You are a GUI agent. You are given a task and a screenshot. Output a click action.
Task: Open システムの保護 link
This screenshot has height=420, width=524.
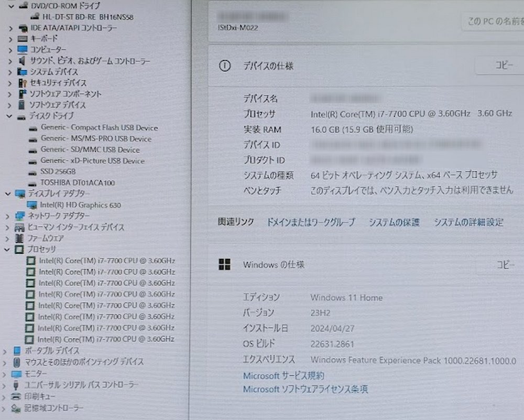click(x=394, y=222)
